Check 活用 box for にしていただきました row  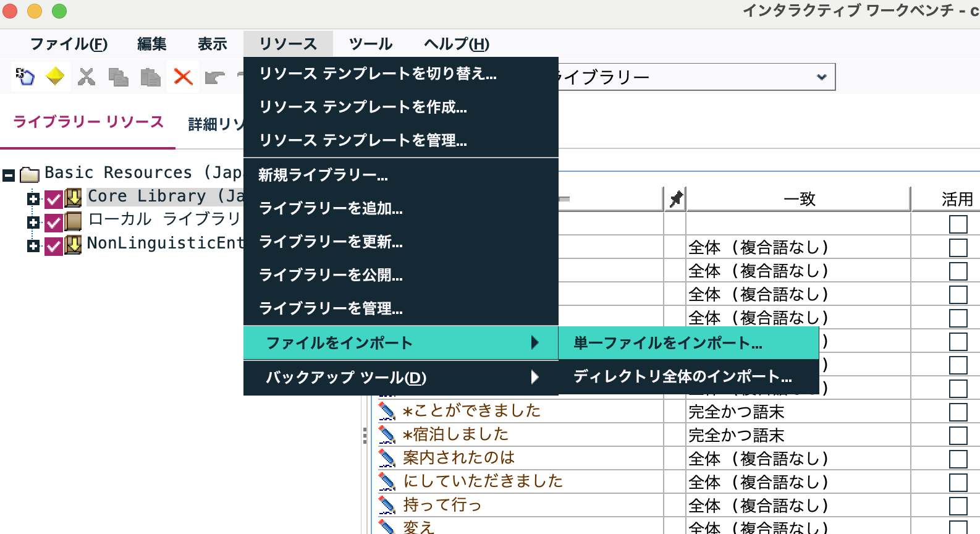pos(958,483)
